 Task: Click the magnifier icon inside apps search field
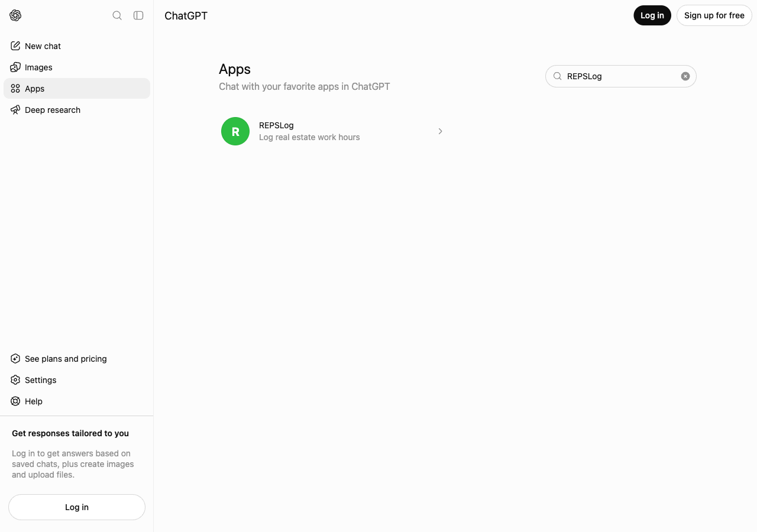(x=557, y=76)
